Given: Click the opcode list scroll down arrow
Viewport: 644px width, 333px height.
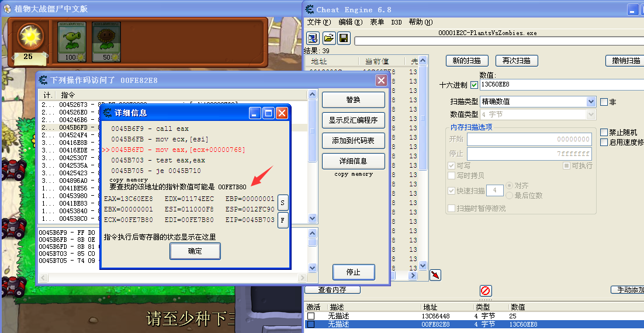Looking at the screenshot, I should pyautogui.click(x=312, y=218).
